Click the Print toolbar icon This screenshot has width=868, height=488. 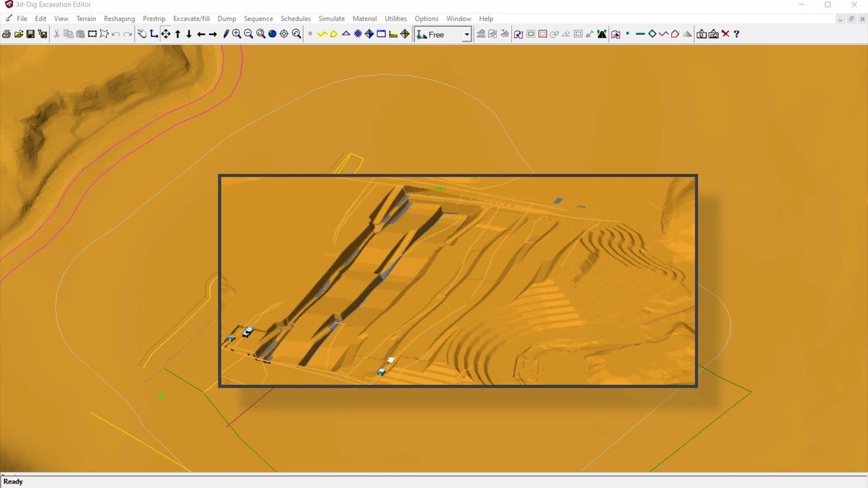click(7, 34)
